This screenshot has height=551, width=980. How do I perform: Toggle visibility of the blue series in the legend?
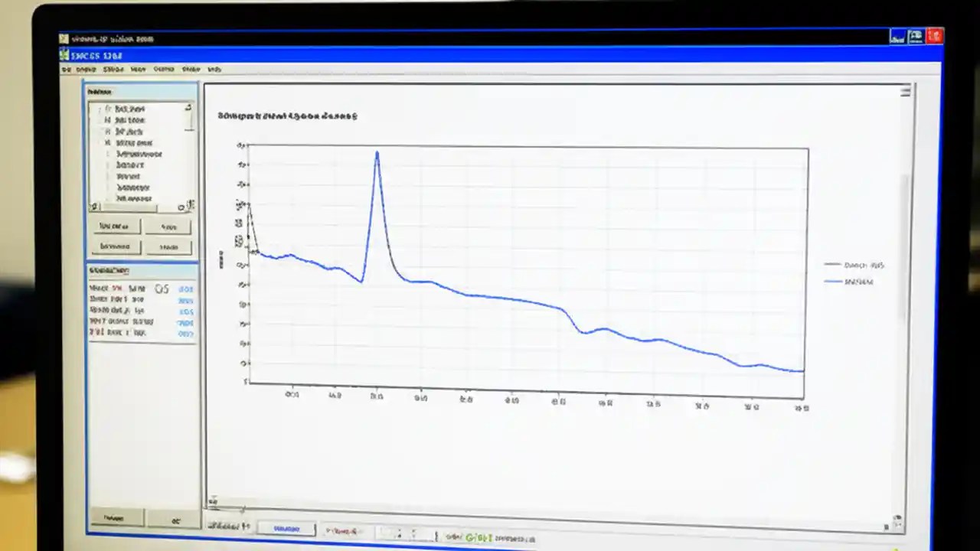click(x=833, y=281)
